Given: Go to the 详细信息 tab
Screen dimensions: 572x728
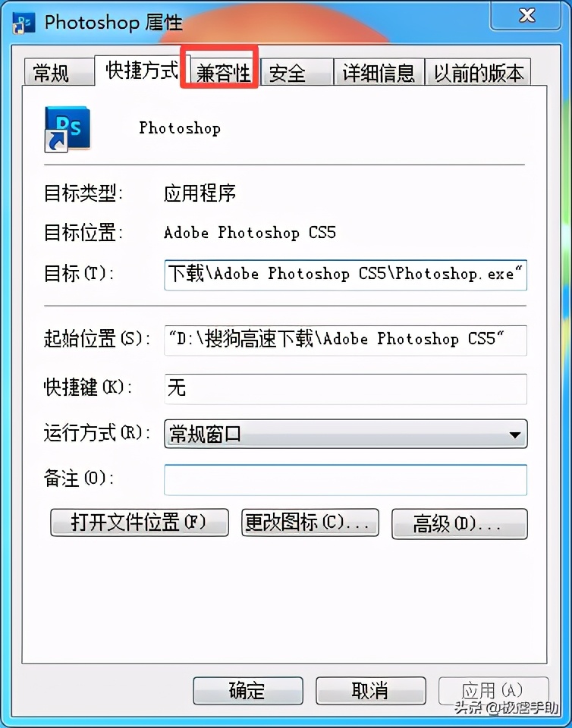Looking at the screenshot, I should pyautogui.click(x=379, y=73).
